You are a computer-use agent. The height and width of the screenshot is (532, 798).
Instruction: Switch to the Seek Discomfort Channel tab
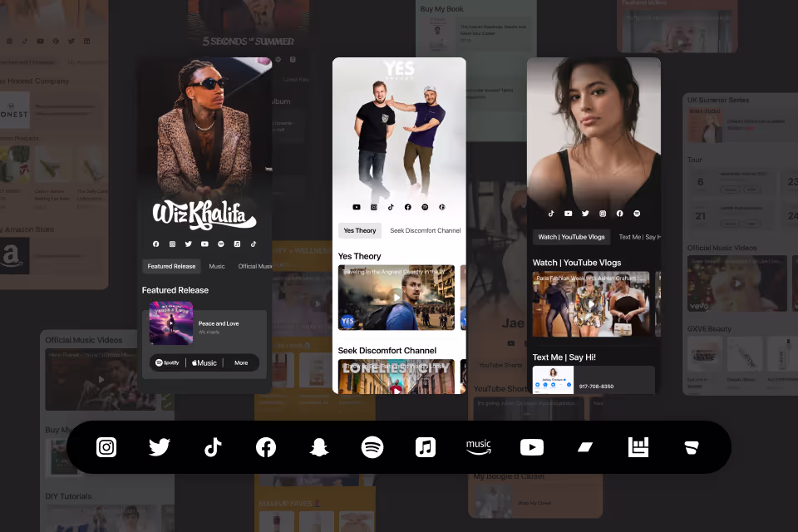click(x=426, y=230)
